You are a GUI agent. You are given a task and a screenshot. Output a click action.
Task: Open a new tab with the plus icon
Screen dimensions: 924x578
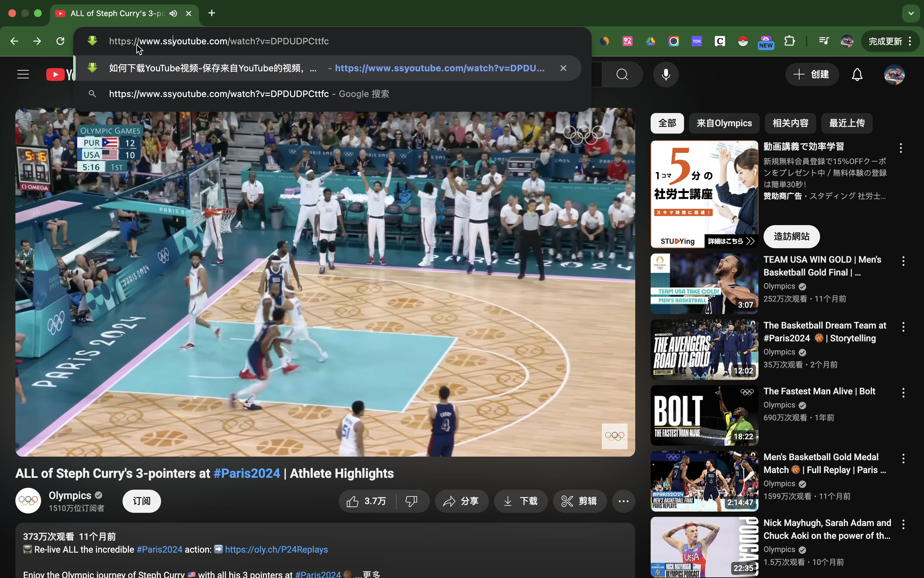point(211,13)
